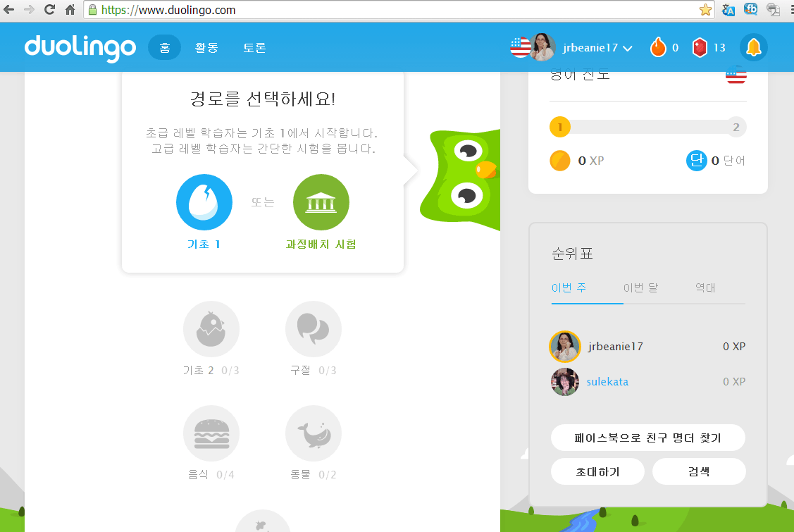Open the 구절 speech bubbles skill
794x532 pixels.
314,329
